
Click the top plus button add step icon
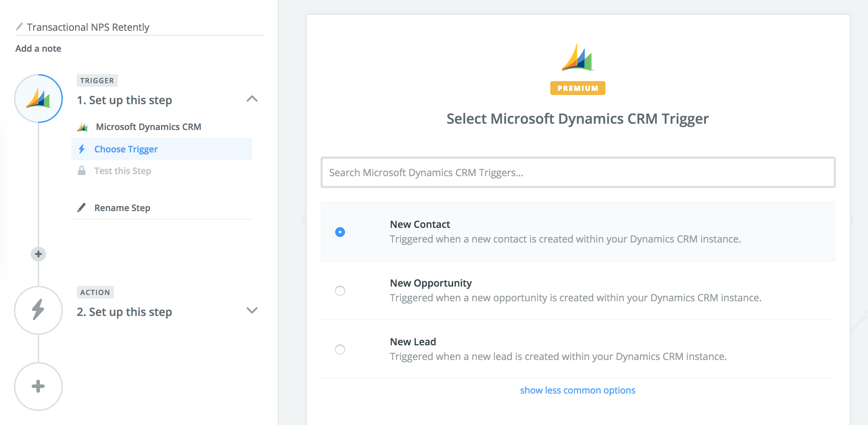[37, 254]
